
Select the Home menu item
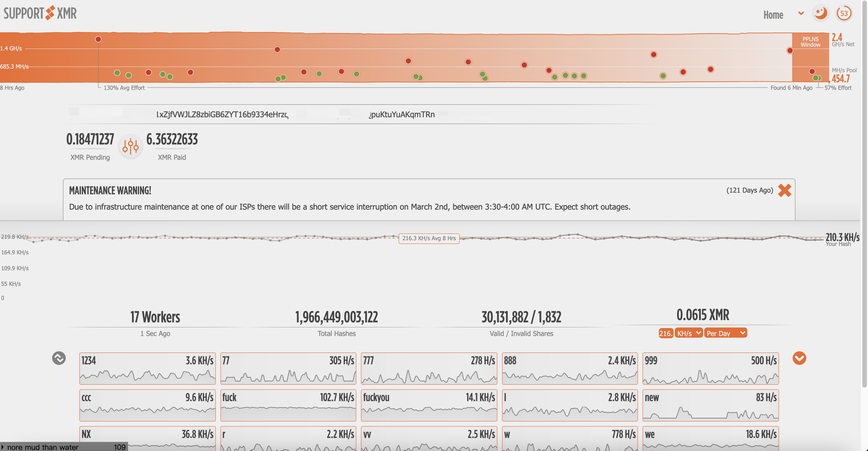(773, 15)
